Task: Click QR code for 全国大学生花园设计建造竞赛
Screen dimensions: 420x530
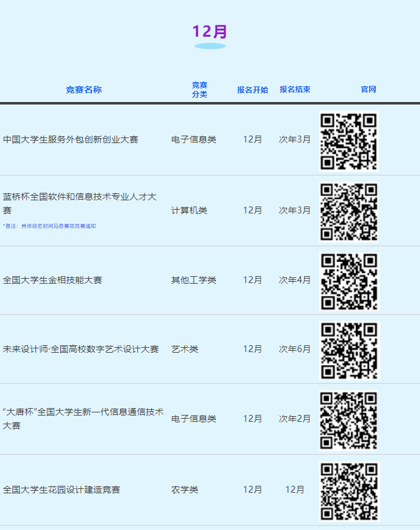Action: (x=348, y=490)
